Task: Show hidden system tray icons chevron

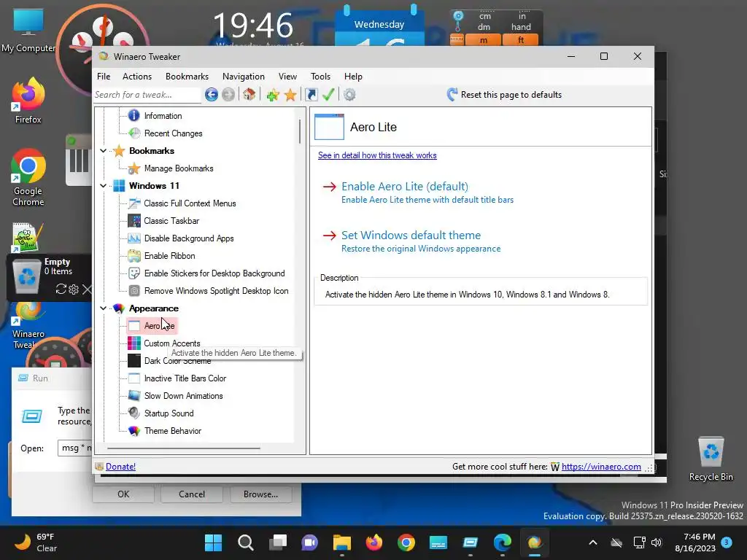Action: click(x=593, y=542)
